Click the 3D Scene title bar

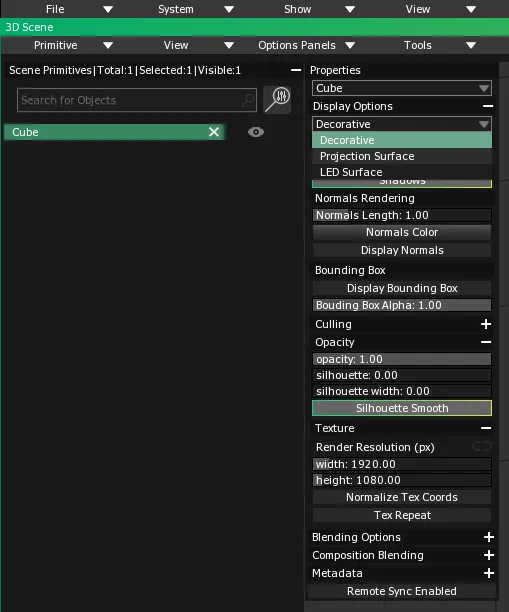(254, 27)
